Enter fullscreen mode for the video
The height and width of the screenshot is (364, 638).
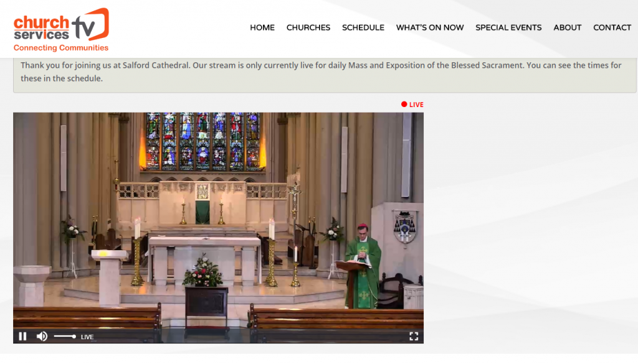pos(413,337)
